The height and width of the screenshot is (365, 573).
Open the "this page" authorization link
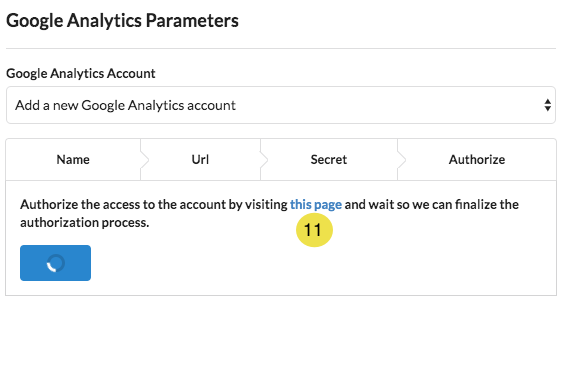pyautogui.click(x=316, y=204)
